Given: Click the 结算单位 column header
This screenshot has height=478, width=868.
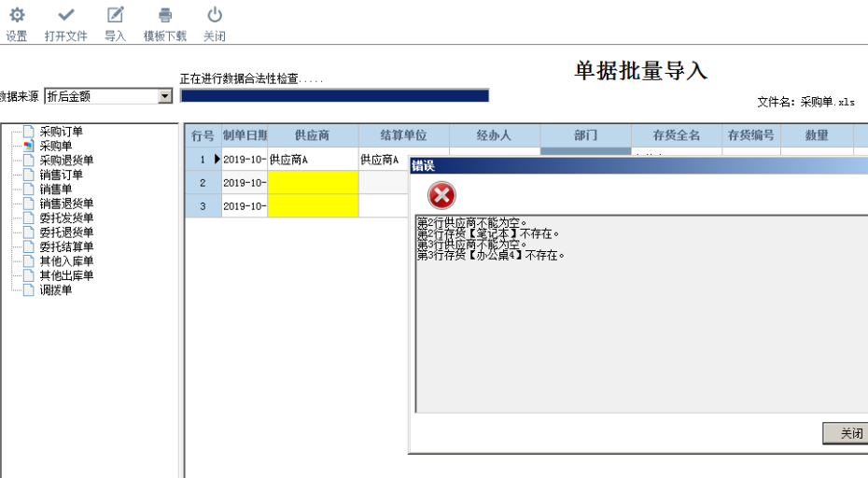Looking at the screenshot, I should [x=404, y=135].
